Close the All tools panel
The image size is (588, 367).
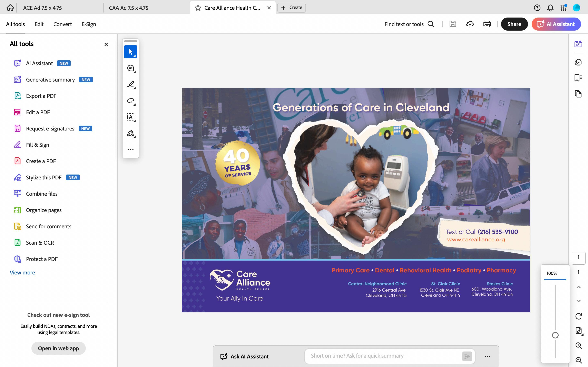pos(106,44)
